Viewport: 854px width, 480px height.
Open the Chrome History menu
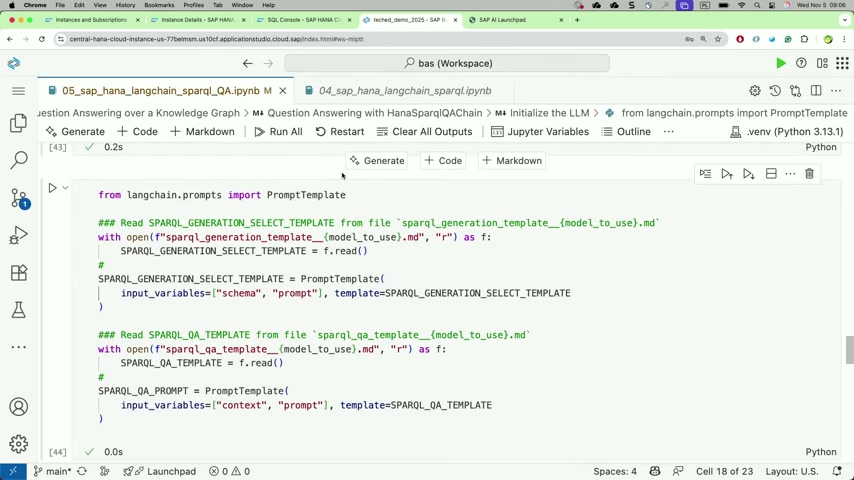(x=125, y=5)
